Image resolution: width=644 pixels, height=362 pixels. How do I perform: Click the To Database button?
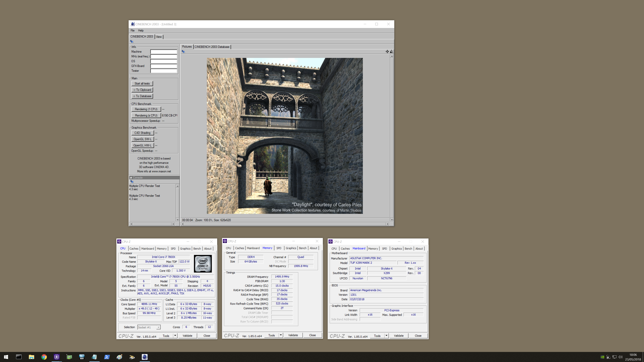point(142,96)
